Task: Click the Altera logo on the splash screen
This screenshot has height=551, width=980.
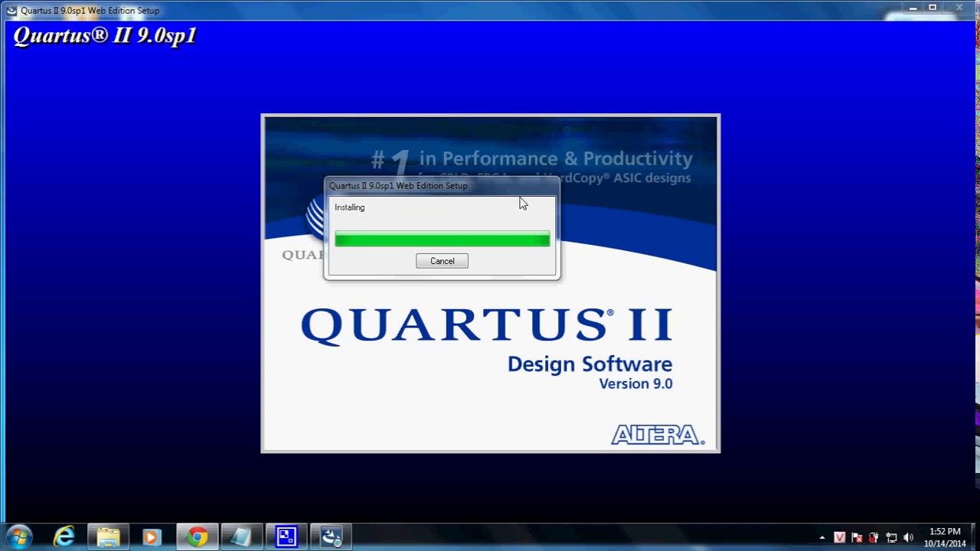Action: (658, 435)
